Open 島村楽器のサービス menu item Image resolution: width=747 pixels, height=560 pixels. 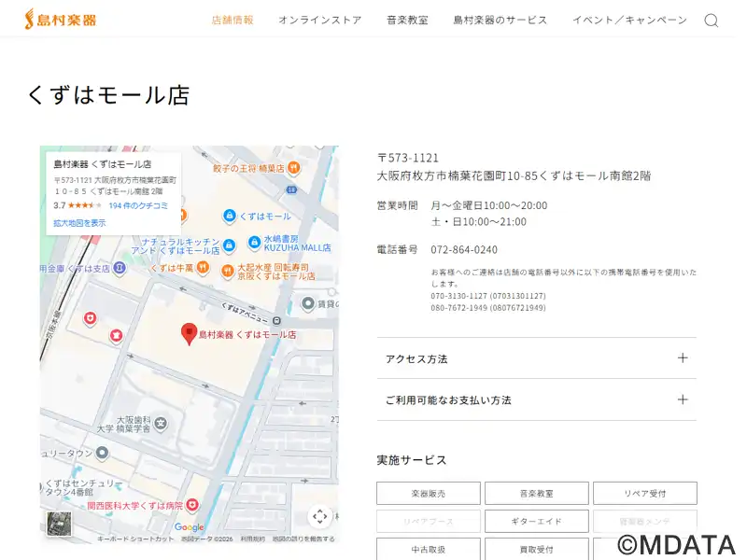click(x=500, y=20)
